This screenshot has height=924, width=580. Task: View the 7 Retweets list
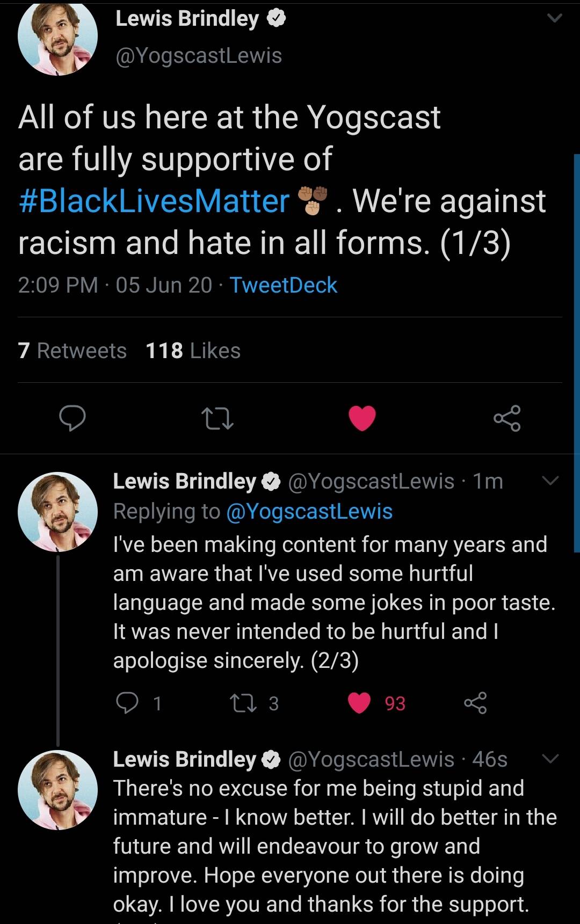tap(71, 350)
